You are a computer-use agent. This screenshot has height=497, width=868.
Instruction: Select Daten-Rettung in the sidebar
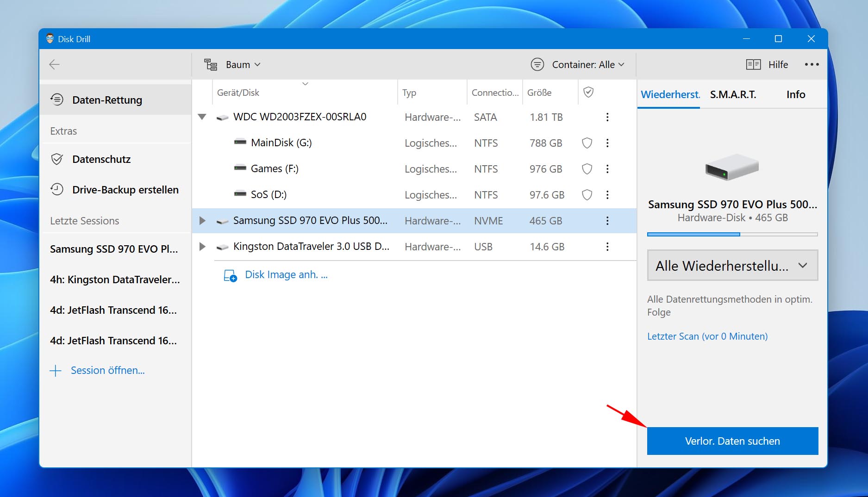tap(116, 99)
